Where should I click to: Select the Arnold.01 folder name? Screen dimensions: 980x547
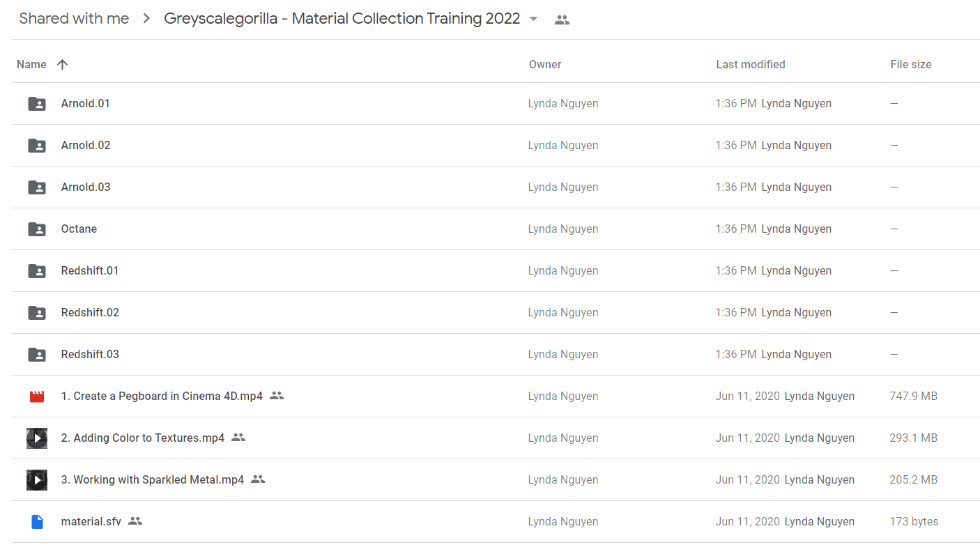click(x=86, y=104)
